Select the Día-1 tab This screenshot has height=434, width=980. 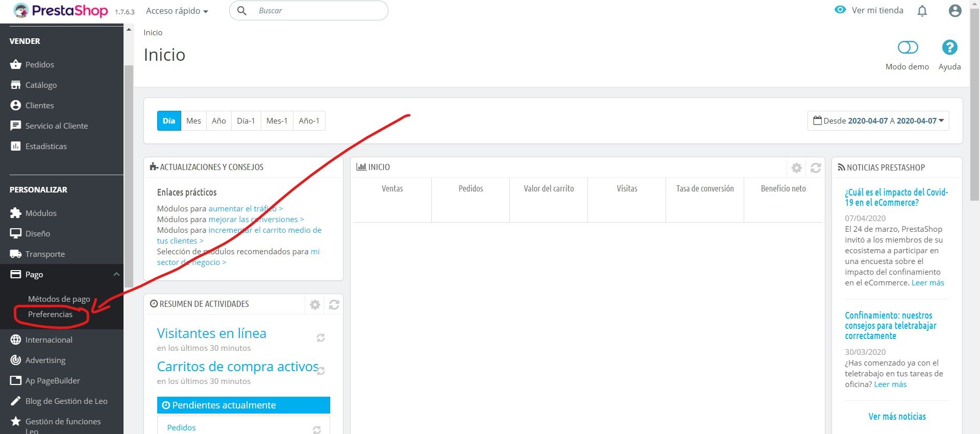(x=246, y=120)
